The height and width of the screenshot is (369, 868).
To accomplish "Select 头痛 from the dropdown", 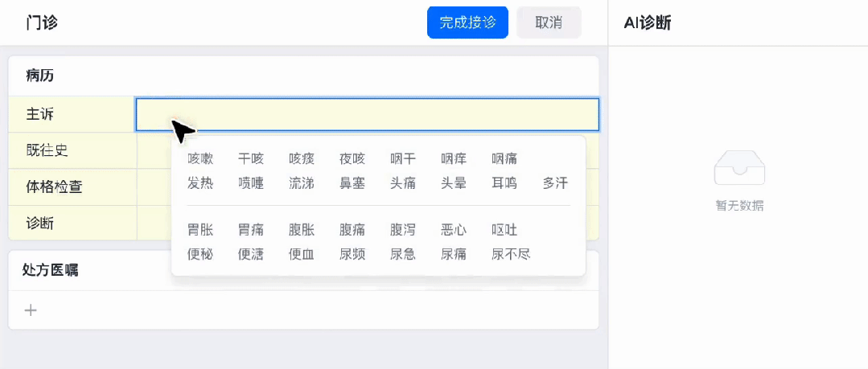I will (x=403, y=183).
